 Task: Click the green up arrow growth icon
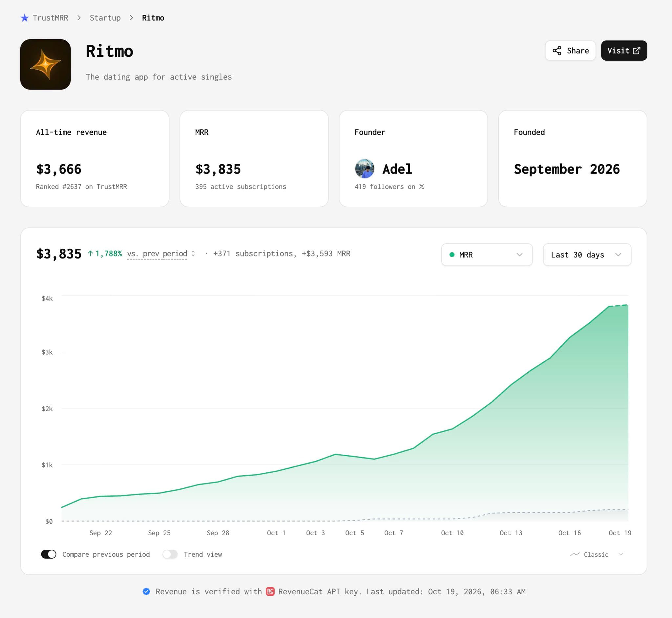[x=90, y=254]
